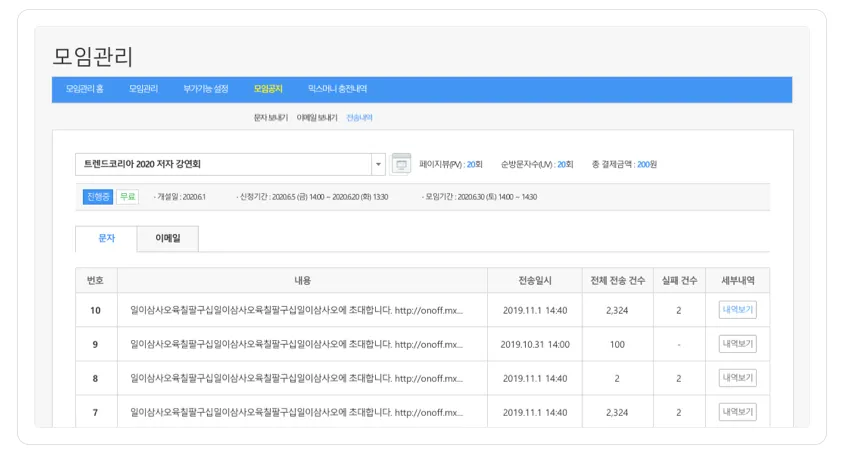
Task: Open the 모임관리 홈 menu
Action: tap(85, 89)
